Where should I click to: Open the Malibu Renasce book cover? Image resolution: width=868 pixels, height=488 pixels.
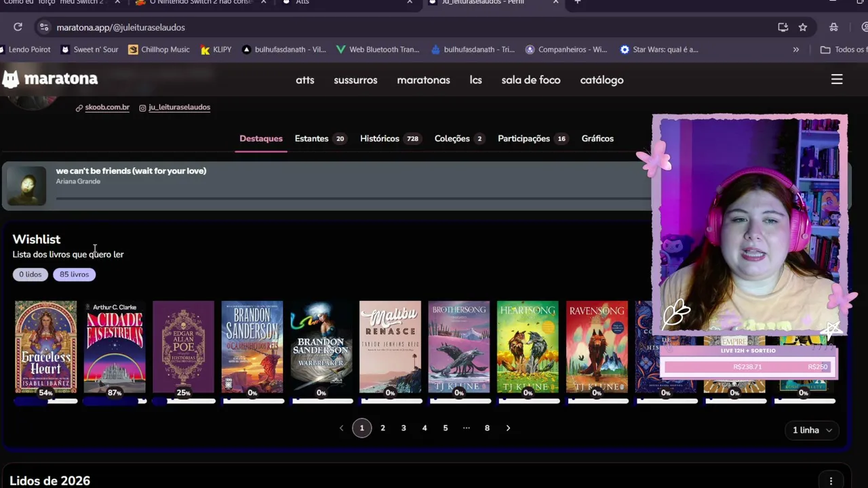tap(390, 346)
